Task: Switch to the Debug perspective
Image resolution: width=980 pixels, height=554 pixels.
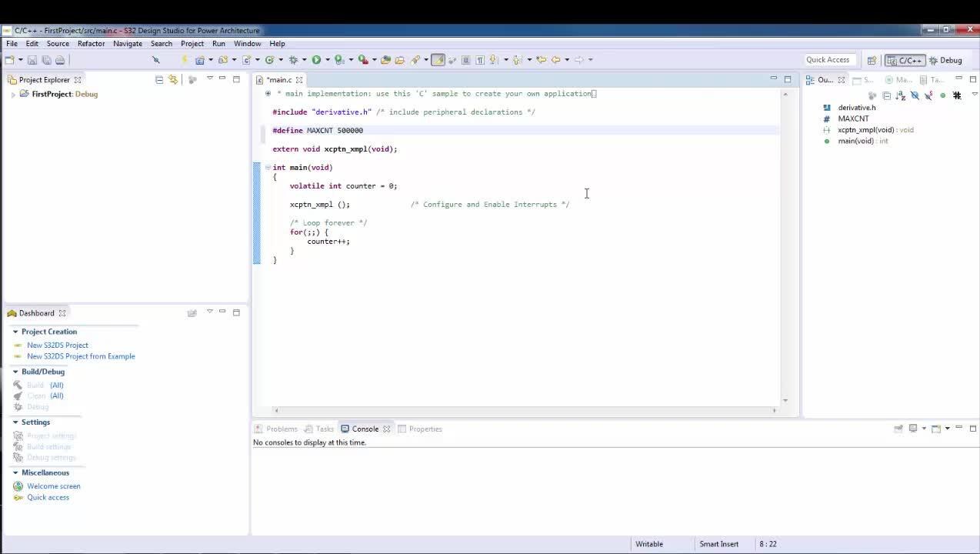Action: point(945,60)
